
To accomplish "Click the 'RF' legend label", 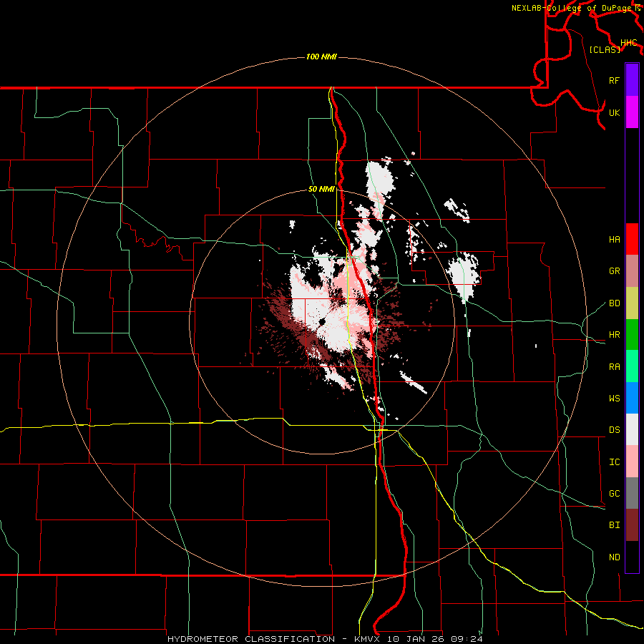I will click(614, 80).
